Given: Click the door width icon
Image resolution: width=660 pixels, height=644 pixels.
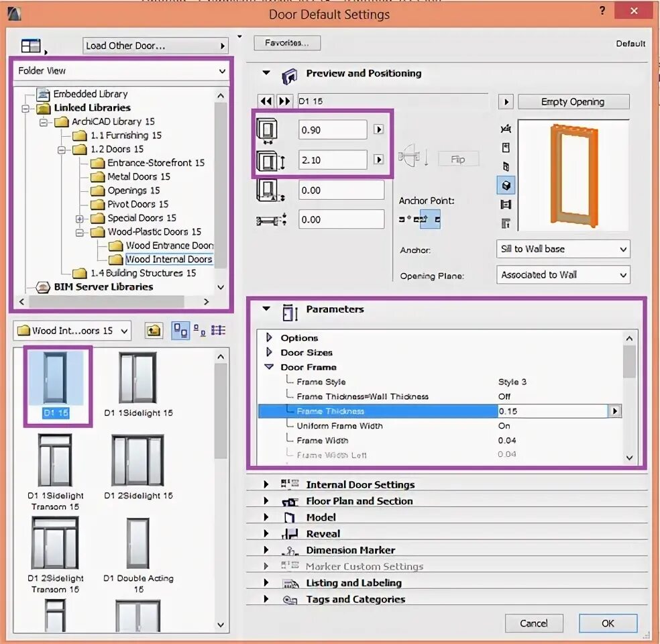Looking at the screenshot, I should pyautogui.click(x=267, y=130).
